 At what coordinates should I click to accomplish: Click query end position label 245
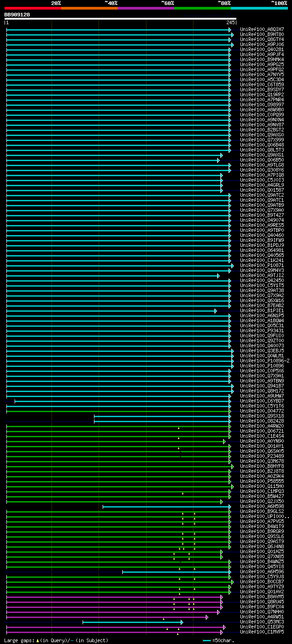point(230,22)
